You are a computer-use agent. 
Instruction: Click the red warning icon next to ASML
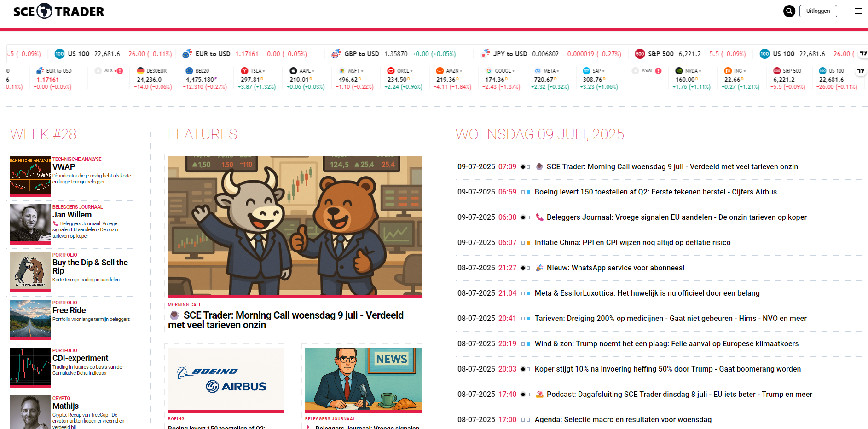(x=658, y=71)
